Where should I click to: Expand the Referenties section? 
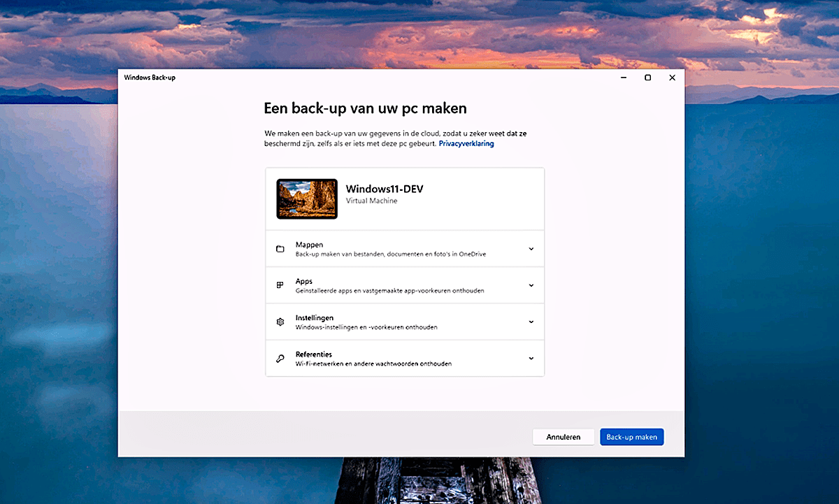[x=531, y=358]
